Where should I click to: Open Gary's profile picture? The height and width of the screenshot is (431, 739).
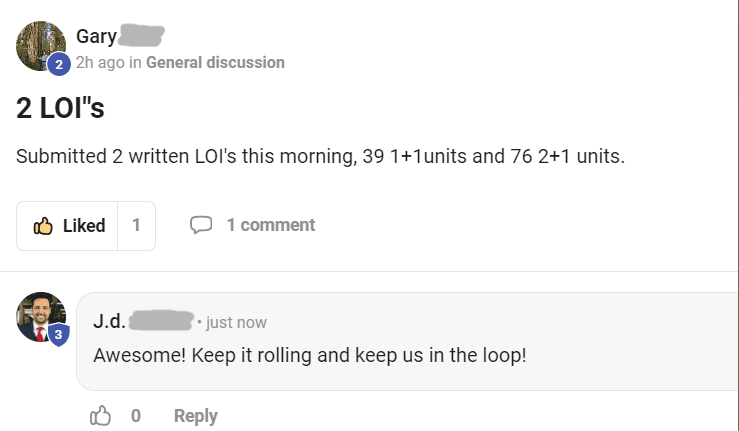coord(41,46)
